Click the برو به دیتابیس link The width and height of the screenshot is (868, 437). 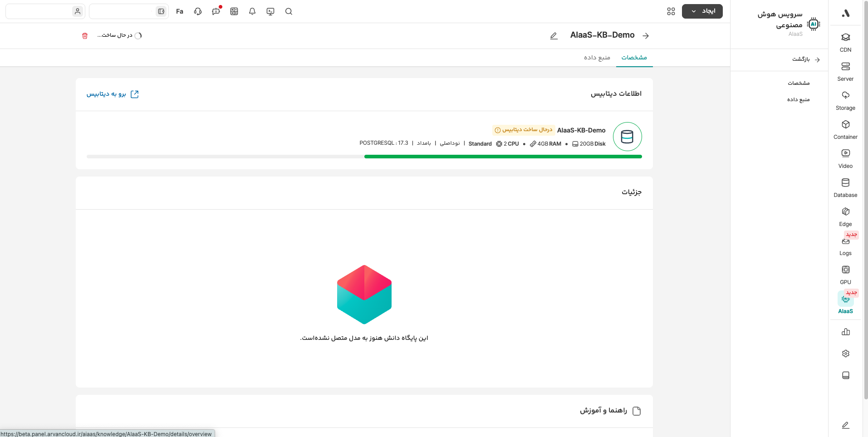click(113, 94)
